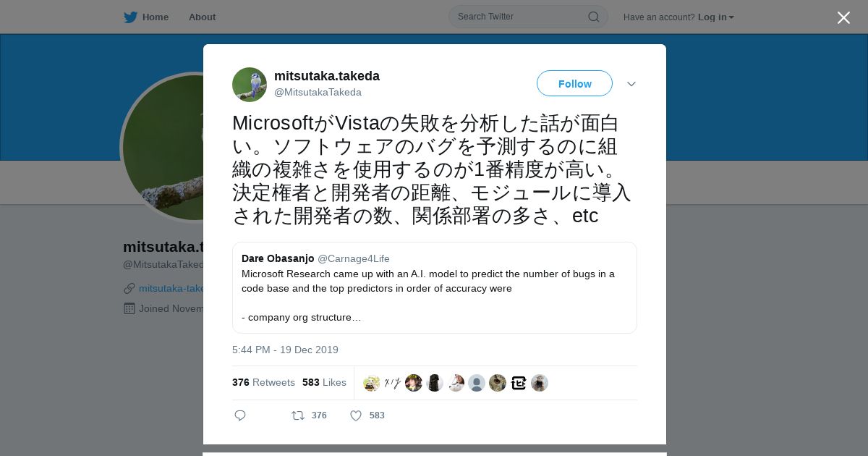Open the About menu item
This screenshot has width=868, height=456.
click(x=202, y=17)
